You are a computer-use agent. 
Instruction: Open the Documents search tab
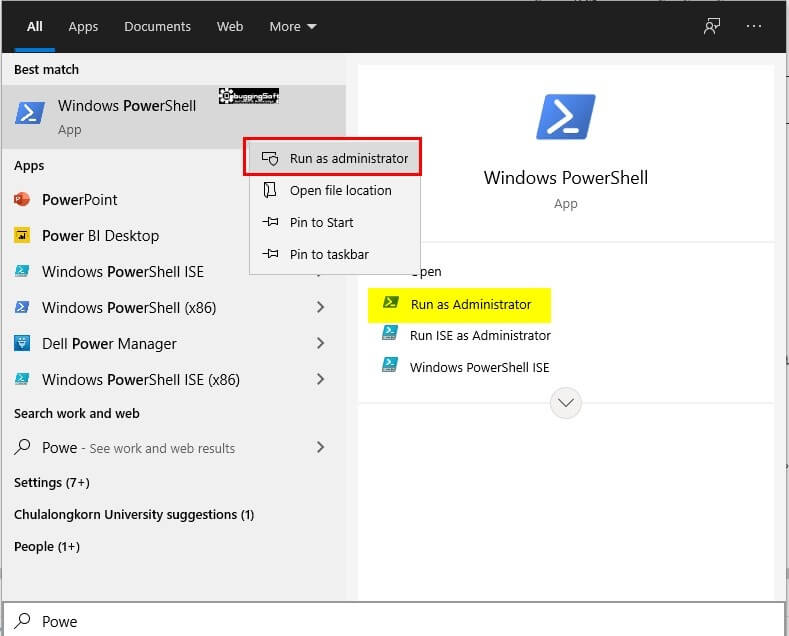pos(157,27)
